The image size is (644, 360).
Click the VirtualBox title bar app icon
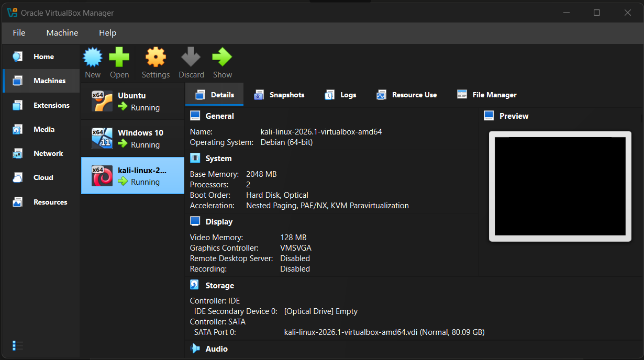(x=12, y=13)
